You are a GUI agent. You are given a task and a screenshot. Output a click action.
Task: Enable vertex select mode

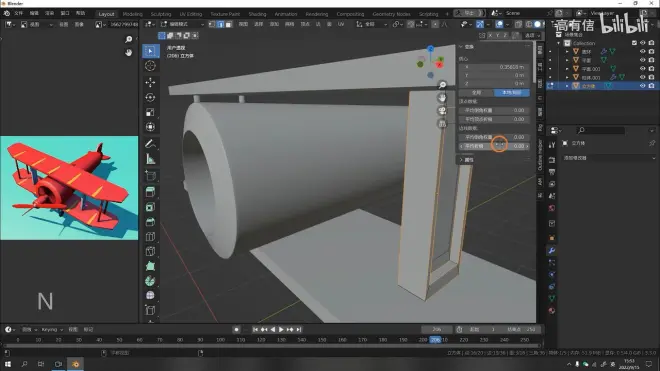[x=212, y=24]
